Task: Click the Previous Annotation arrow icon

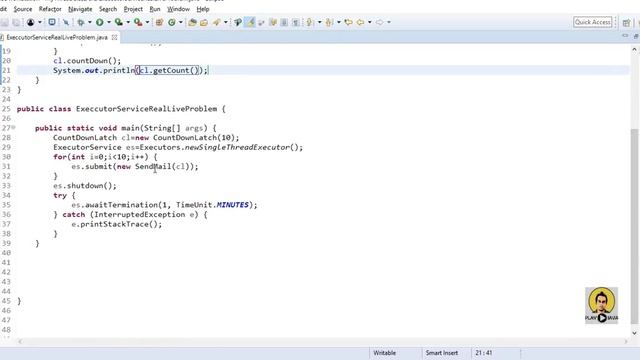Action: click(329, 22)
